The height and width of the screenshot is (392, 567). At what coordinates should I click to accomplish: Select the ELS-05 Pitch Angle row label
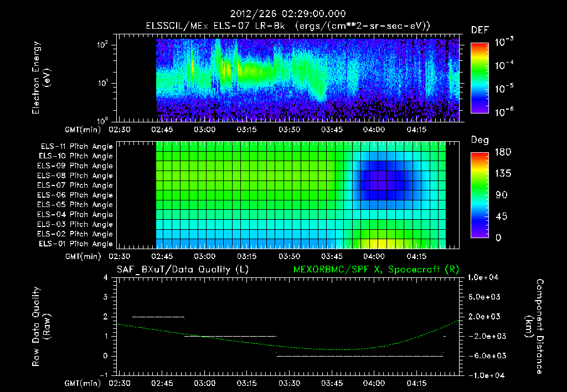coord(75,205)
